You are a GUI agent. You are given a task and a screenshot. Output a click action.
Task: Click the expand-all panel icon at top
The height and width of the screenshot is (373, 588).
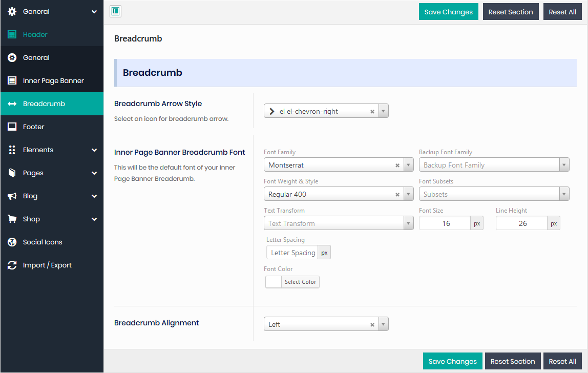(x=115, y=11)
